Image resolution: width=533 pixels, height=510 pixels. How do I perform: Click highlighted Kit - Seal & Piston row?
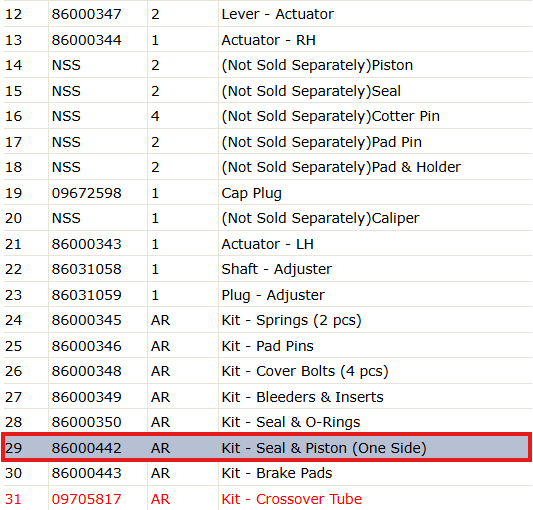(x=267, y=447)
